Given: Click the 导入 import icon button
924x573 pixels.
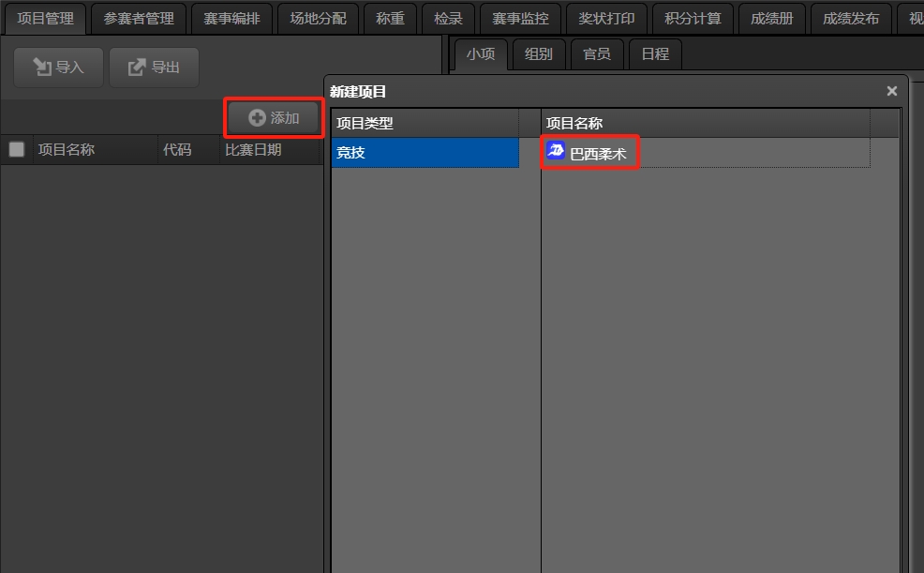Looking at the screenshot, I should tap(58, 68).
